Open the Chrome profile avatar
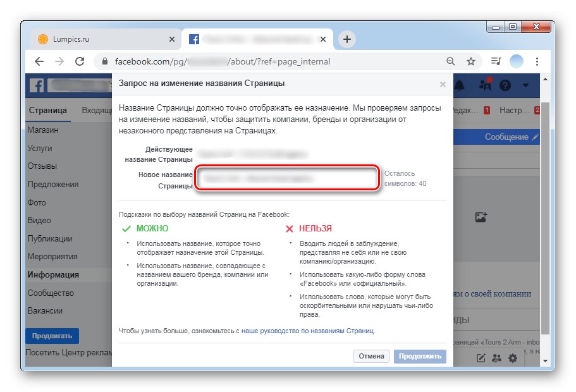 517,61
